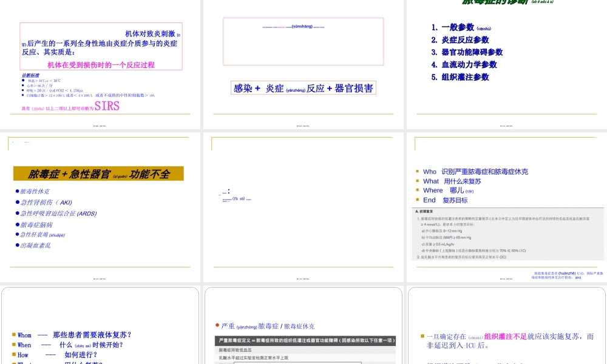Click the bullet 急性呼吸窘迫综合征 (ARDS)
Image resolution: width=607 pixels, height=364 pixels.
point(56,214)
